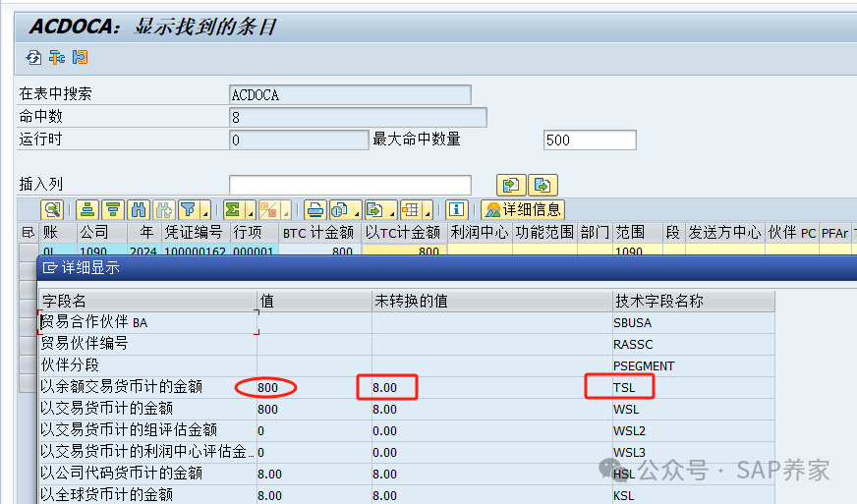Select the BTC 计金额 column header
The height and width of the screenshot is (504, 857).
pyautogui.click(x=319, y=233)
